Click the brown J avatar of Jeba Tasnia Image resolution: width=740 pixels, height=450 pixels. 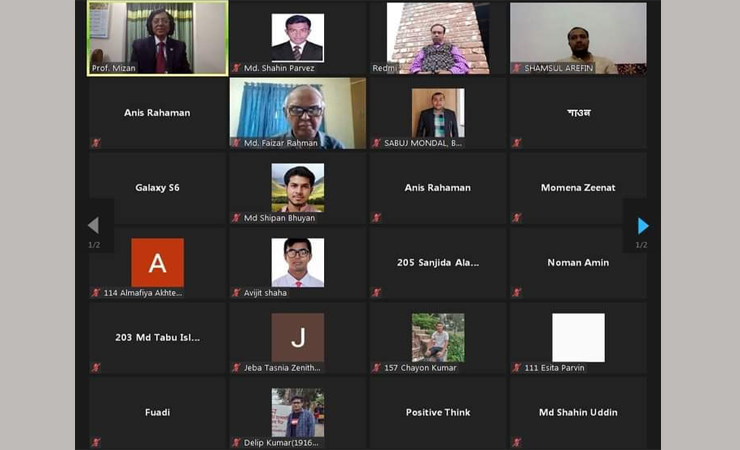pyautogui.click(x=298, y=337)
